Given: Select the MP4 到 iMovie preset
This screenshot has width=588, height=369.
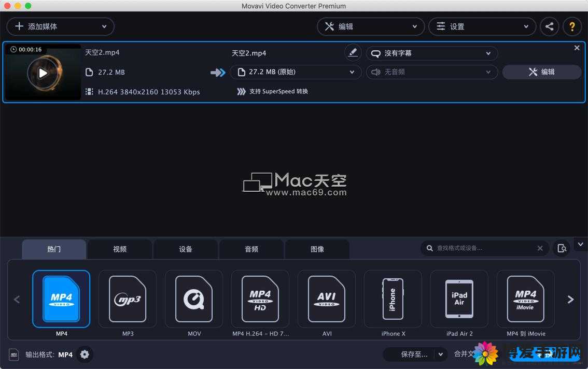Looking at the screenshot, I should click(x=526, y=299).
